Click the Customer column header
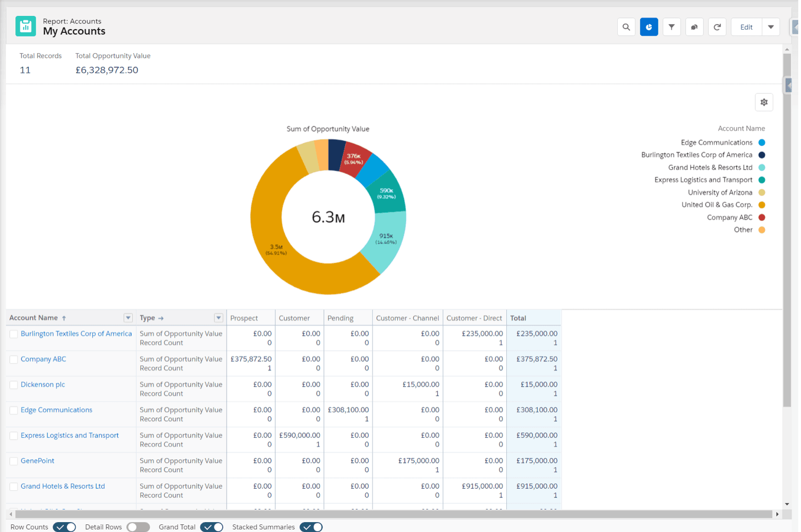 [300, 318]
